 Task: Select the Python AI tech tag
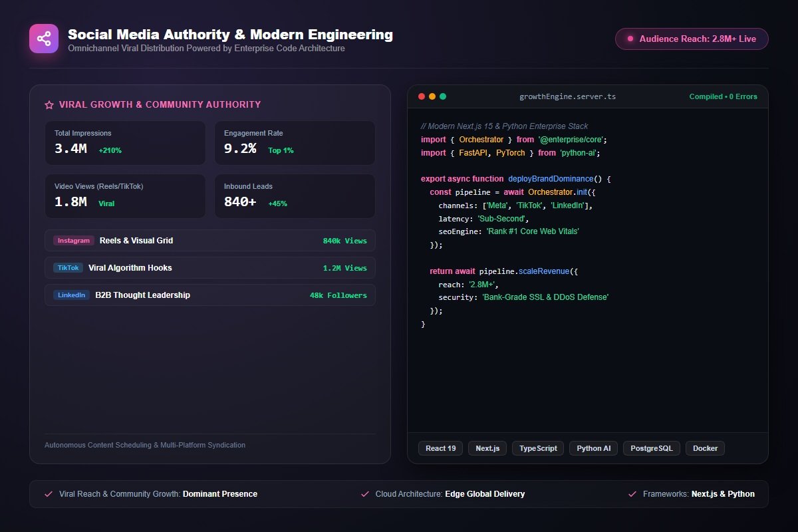point(594,448)
